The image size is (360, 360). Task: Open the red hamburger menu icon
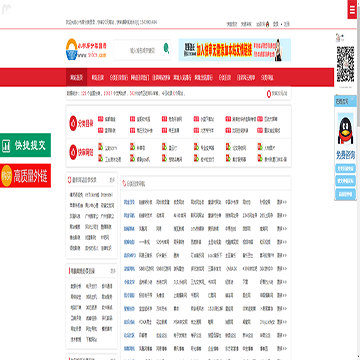(352, 10)
